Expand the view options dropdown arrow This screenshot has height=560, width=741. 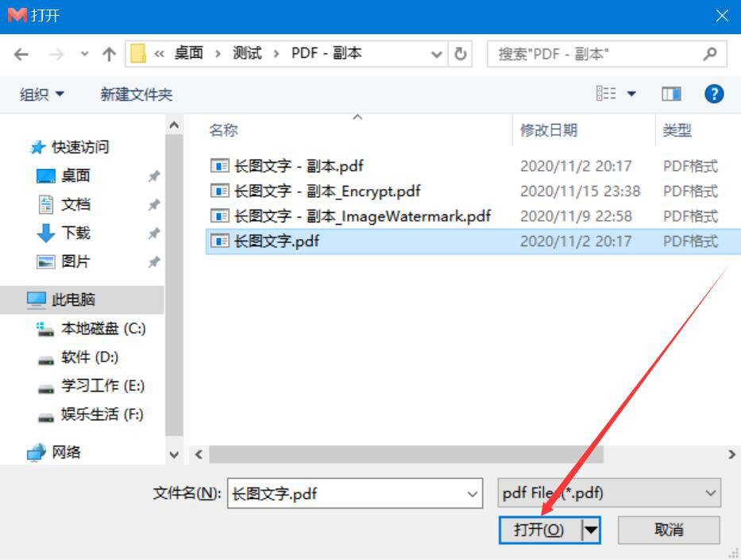click(631, 94)
